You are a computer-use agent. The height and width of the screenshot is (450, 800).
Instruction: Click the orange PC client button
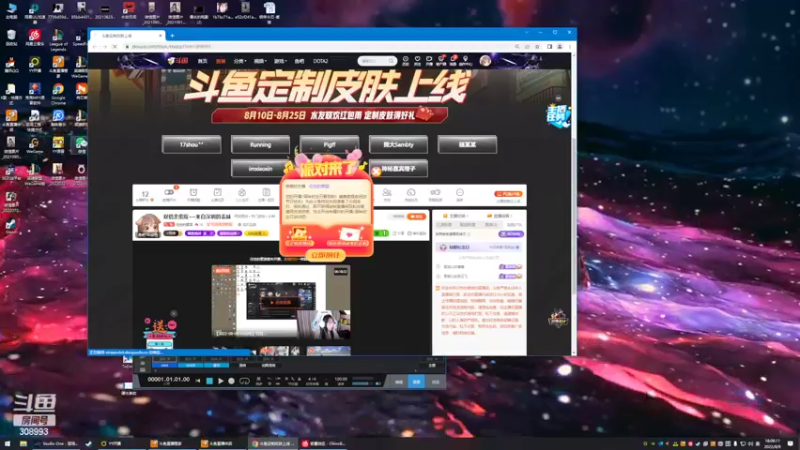tap(508, 194)
